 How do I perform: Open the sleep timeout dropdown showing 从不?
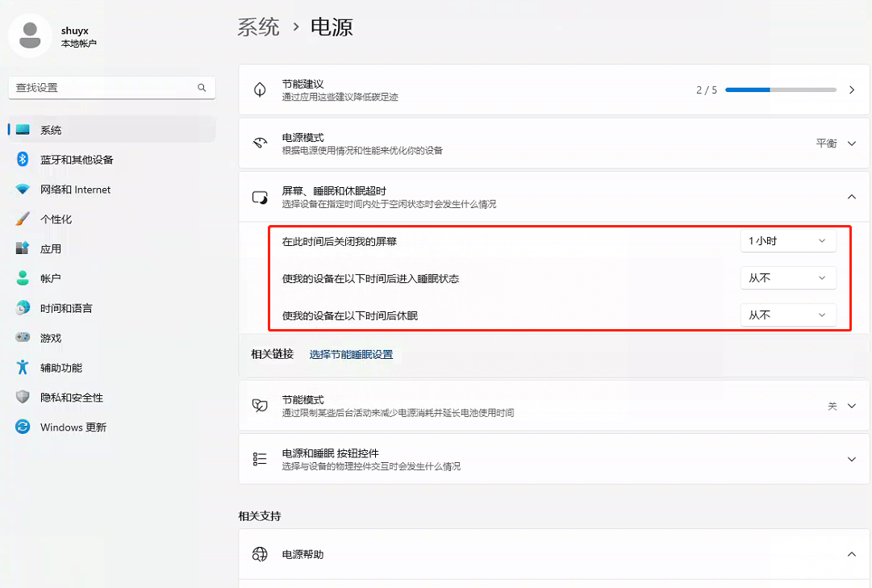(788, 277)
